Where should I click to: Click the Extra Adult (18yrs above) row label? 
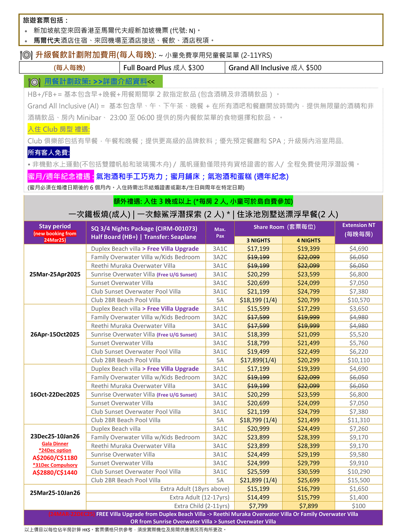tap(195, 489)
